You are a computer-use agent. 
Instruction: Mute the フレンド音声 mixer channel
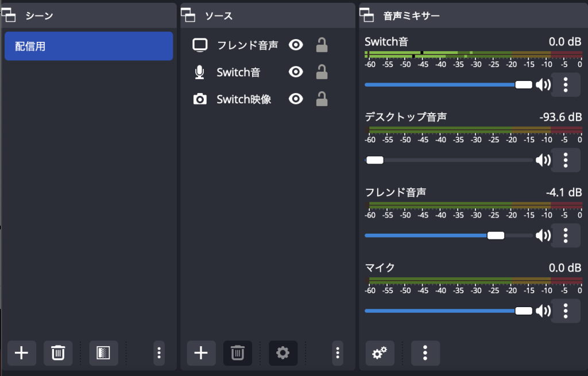coord(543,235)
